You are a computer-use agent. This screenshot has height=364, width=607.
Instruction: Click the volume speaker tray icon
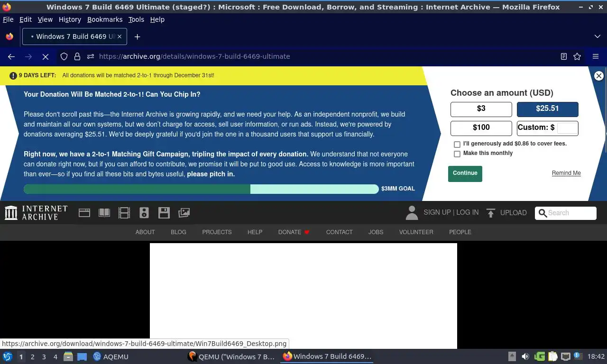525,356
